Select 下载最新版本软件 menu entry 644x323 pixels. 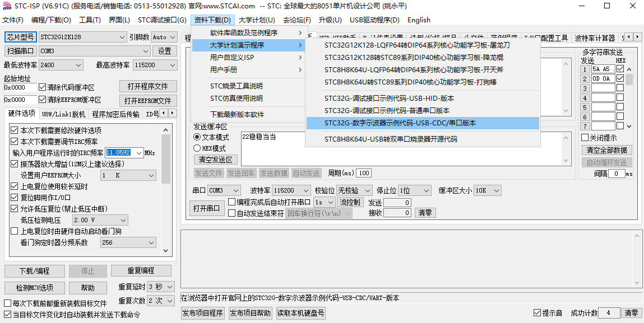(248, 115)
